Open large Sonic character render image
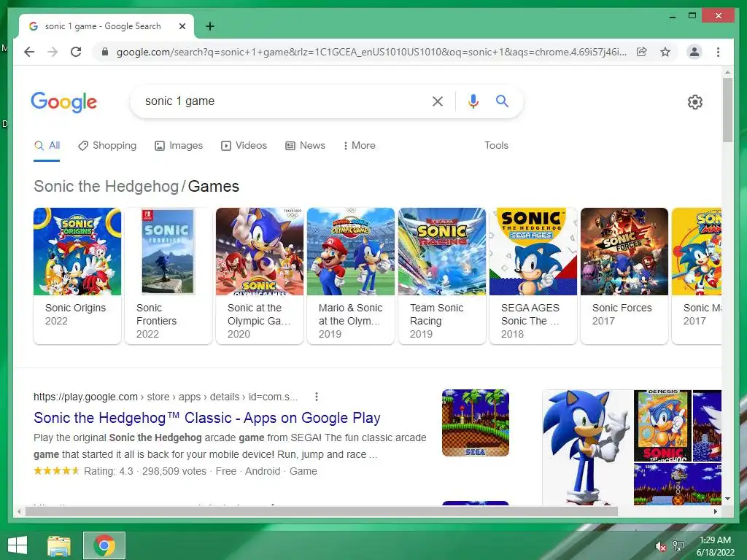This screenshot has width=747, height=560. [x=587, y=447]
